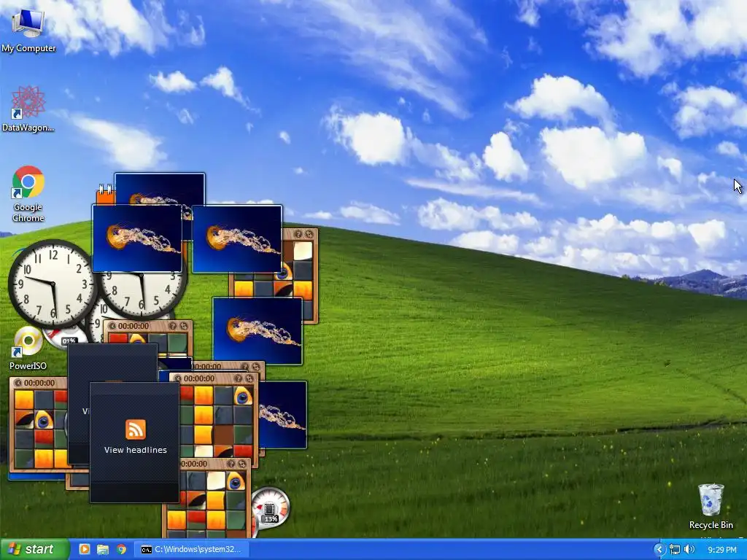Click the 9:29 PM taskbar clock
Screen dimensions: 747x560
pyautogui.click(x=721, y=550)
